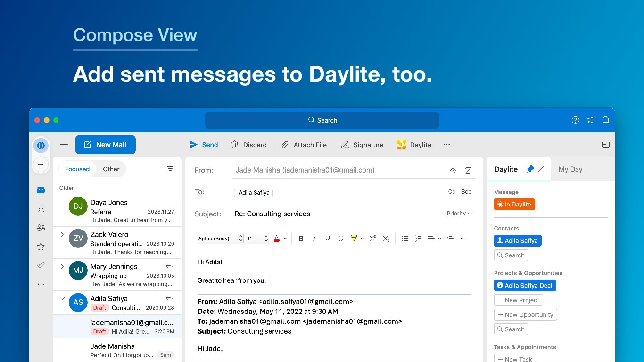
Task: Click the New Mail button
Action: click(x=106, y=145)
